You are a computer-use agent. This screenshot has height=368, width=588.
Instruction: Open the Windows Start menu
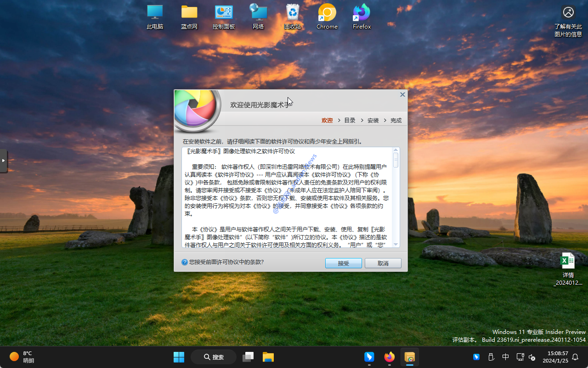(x=179, y=357)
